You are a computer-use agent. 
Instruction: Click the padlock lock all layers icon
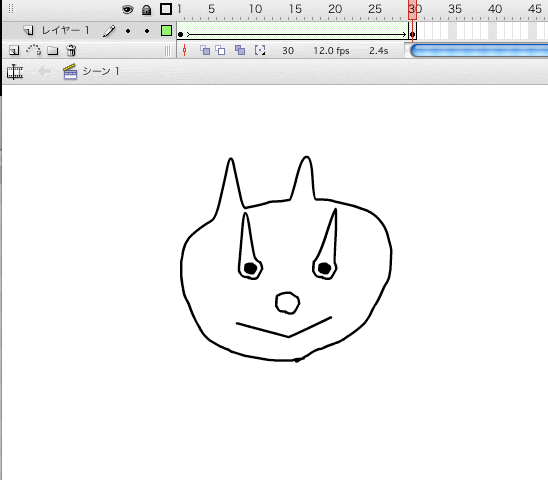click(146, 10)
